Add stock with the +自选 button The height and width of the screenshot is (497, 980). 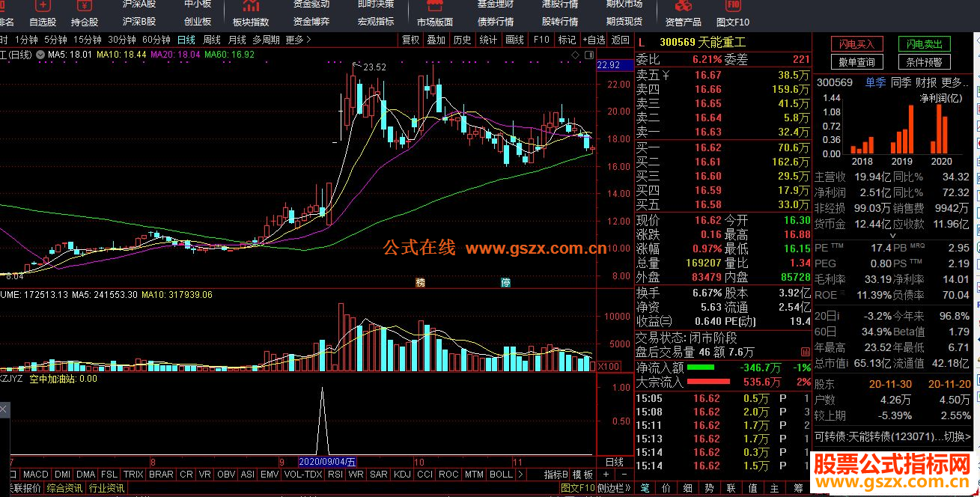click(x=593, y=40)
